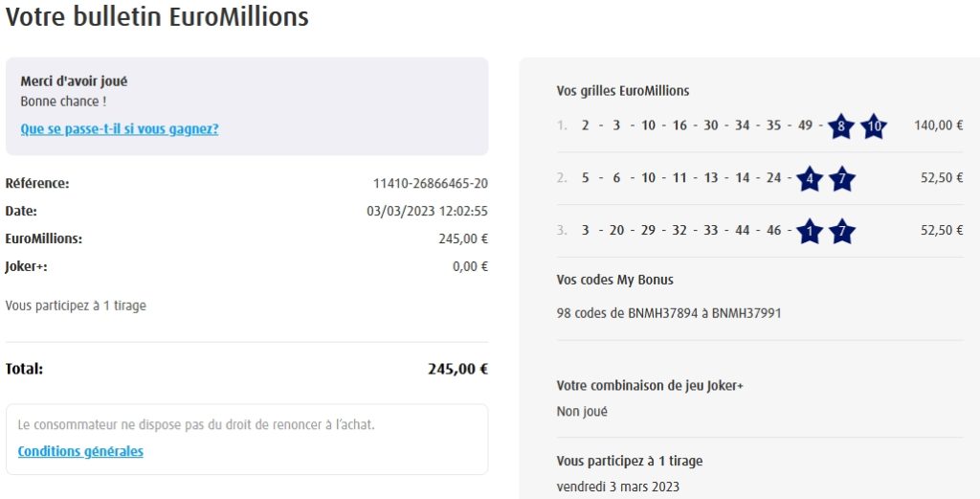Click the "Votre bulletin EuroMillions" page heading
This screenshot has height=499, width=980.
pos(157,18)
